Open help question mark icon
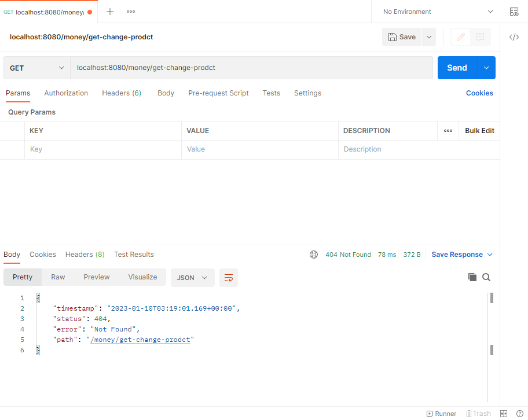The image size is (528, 420). pos(520,414)
